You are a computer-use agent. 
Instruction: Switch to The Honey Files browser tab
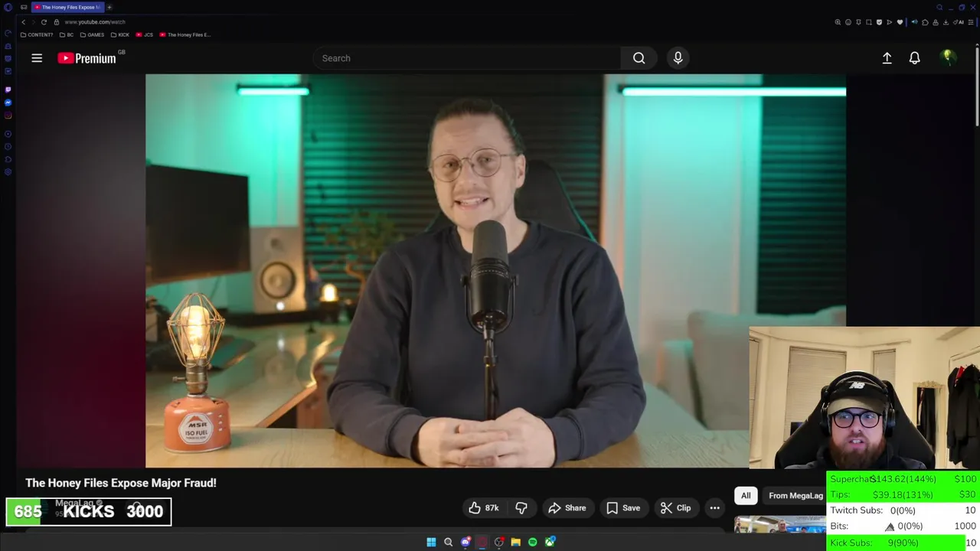point(67,7)
